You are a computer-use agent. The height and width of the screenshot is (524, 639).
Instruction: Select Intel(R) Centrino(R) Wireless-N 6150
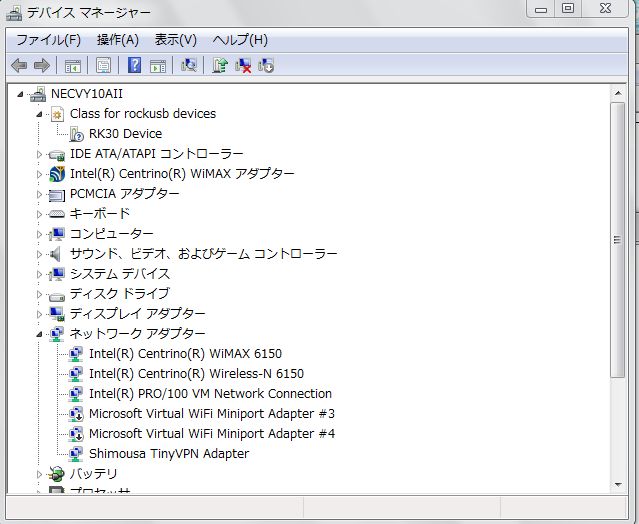(x=196, y=374)
